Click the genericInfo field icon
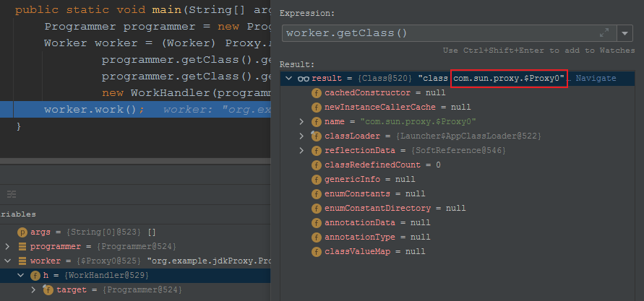The image size is (644, 301). (x=317, y=180)
